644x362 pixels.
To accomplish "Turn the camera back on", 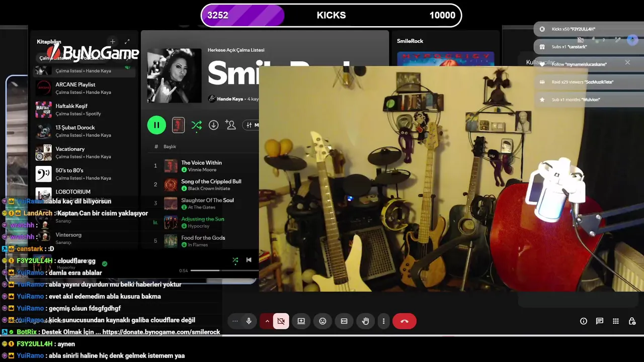I will click(x=281, y=321).
